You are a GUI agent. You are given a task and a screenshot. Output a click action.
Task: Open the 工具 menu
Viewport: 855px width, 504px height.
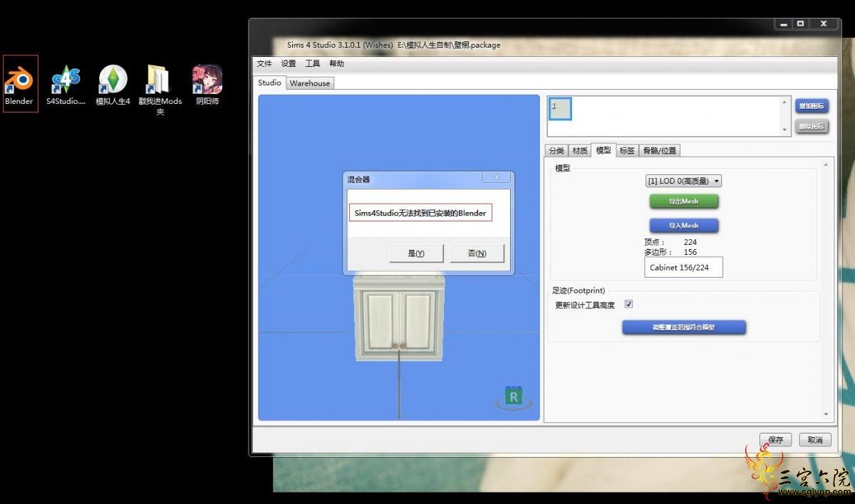tap(312, 63)
